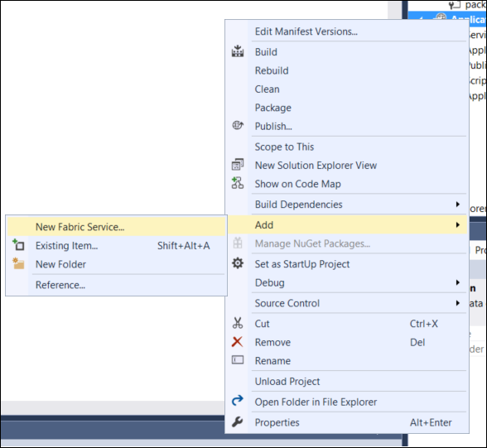The height and width of the screenshot is (448, 487).
Task: Click the disabled Manage NuGet Packages entry
Action: (x=347, y=243)
